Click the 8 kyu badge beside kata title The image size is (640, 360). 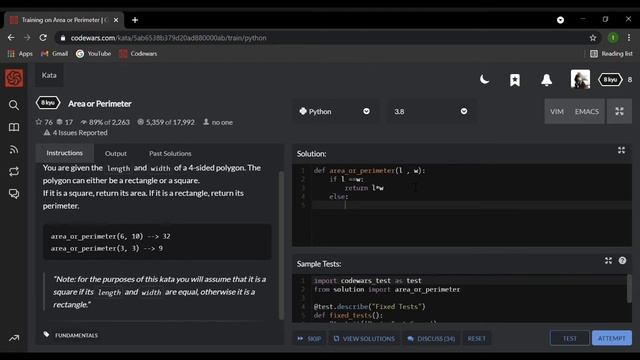pyautogui.click(x=48, y=103)
